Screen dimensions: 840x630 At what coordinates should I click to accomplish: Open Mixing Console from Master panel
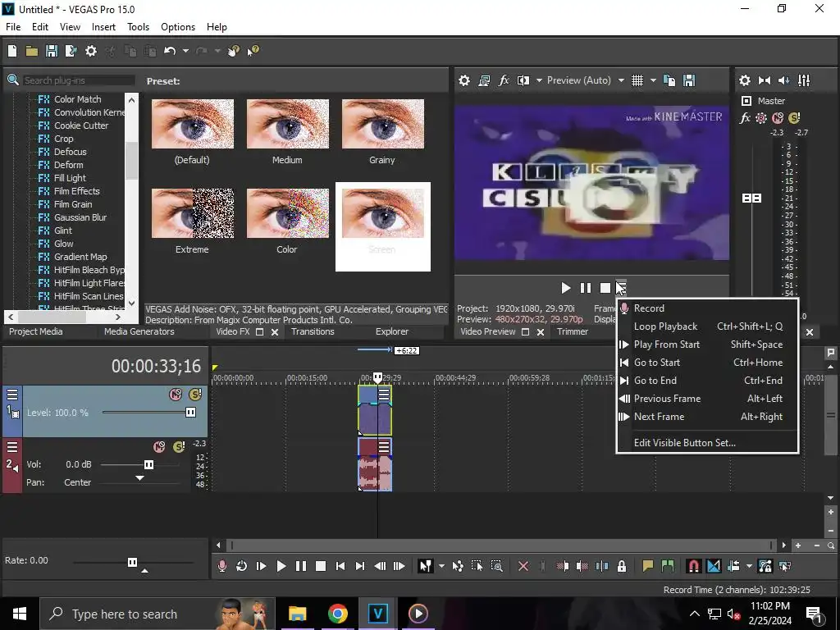pos(804,80)
